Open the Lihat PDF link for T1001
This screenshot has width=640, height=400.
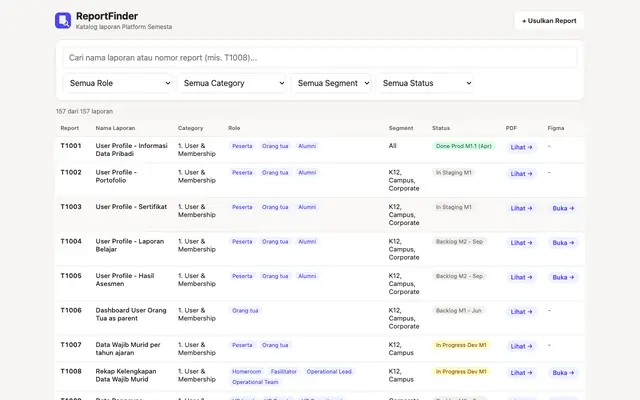click(x=521, y=147)
